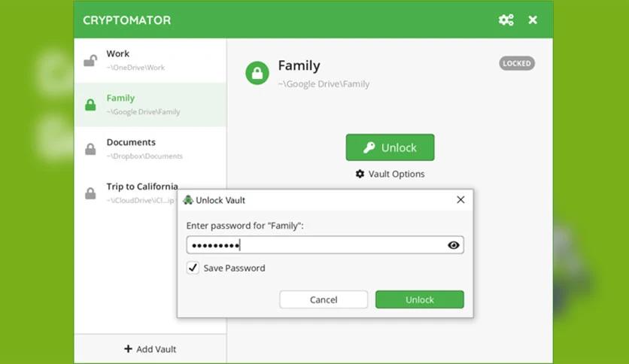Open Cryptomator settings gears icon
This screenshot has height=364, width=629.
506,20
